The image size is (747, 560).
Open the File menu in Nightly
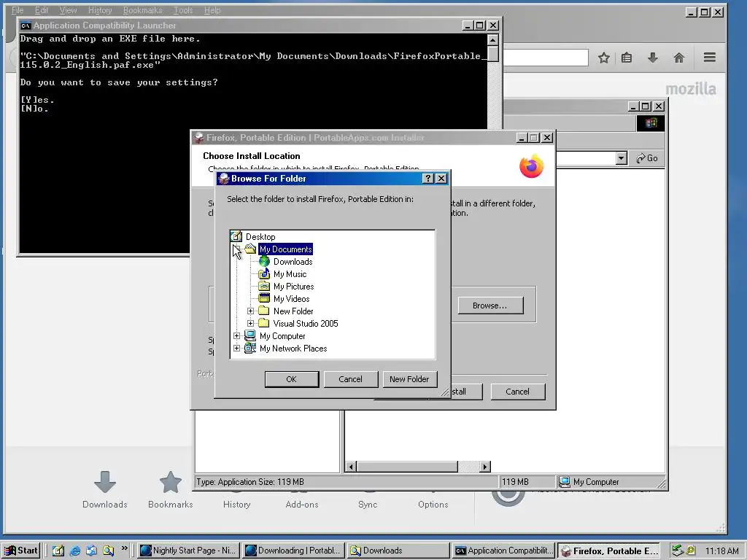coord(18,10)
